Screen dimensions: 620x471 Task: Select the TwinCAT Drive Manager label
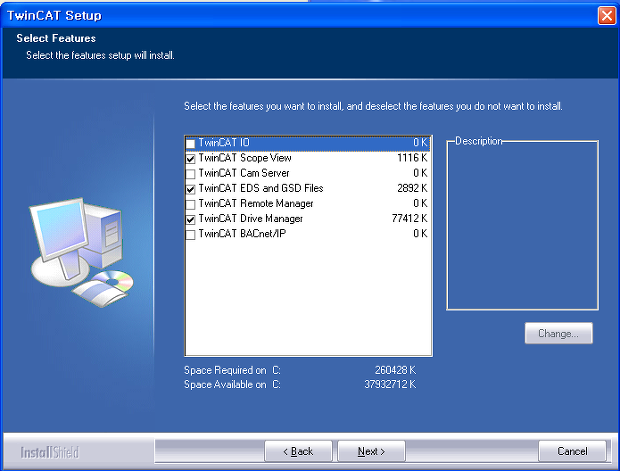(251, 218)
